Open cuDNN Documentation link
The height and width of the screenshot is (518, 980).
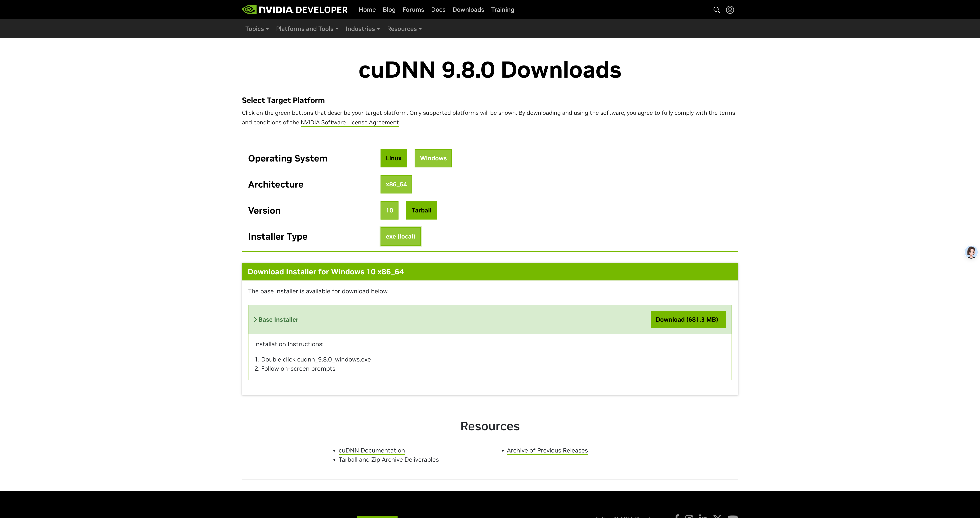coord(372,451)
